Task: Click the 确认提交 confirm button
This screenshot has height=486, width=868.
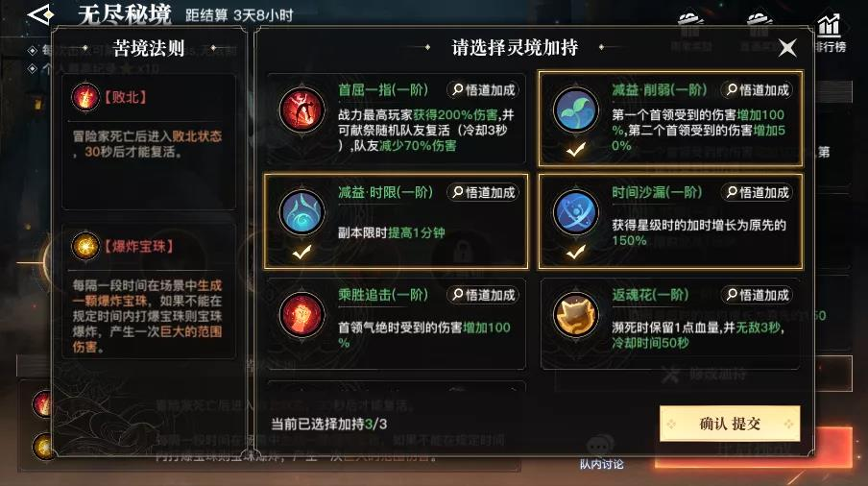Action: pos(730,424)
